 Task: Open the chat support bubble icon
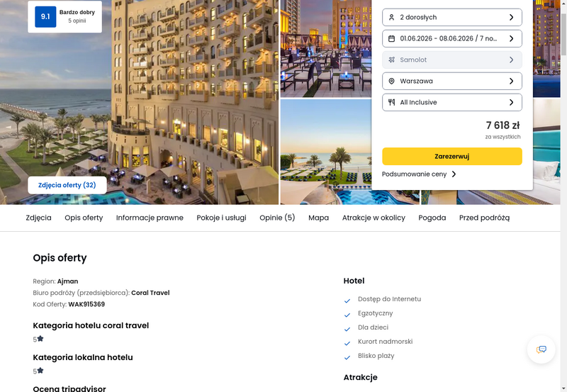pyautogui.click(x=541, y=349)
